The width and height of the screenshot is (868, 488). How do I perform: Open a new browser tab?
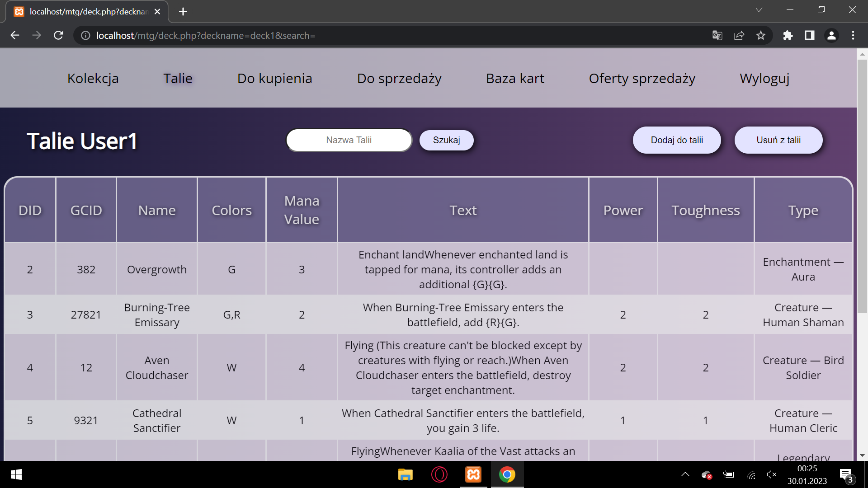183,12
